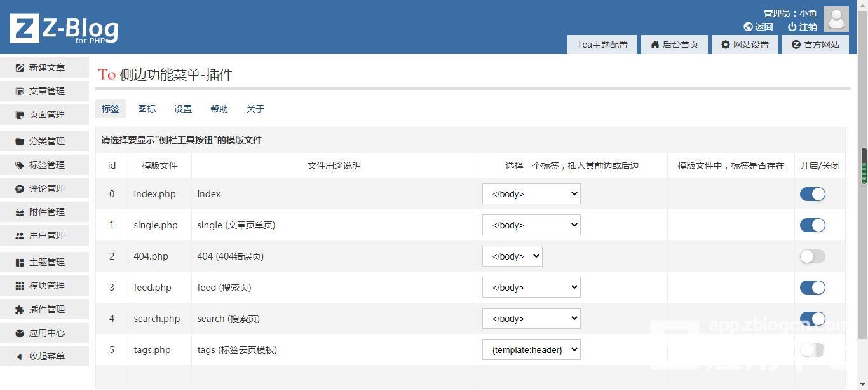Open 用户管理 in sidebar
The width and height of the screenshot is (868, 390).
click(44, 235)
